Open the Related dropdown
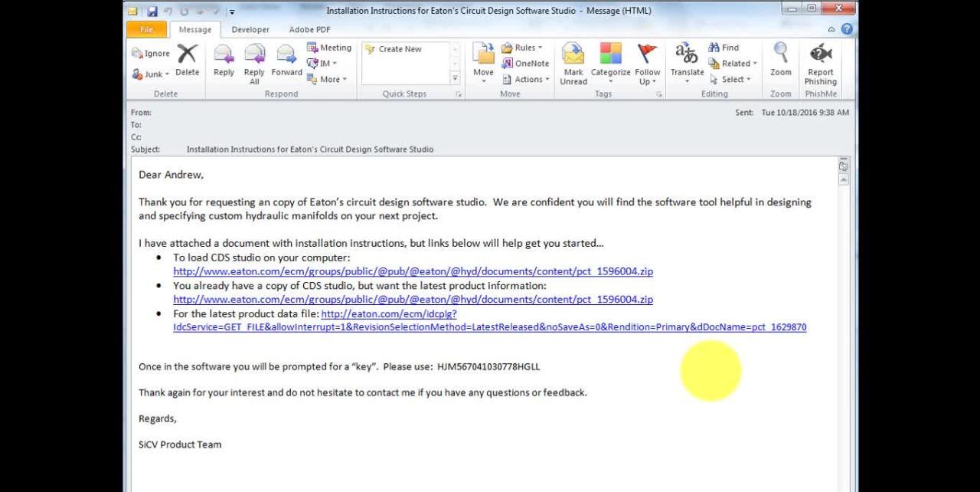 pyautogui.click(x=733, y=64)
